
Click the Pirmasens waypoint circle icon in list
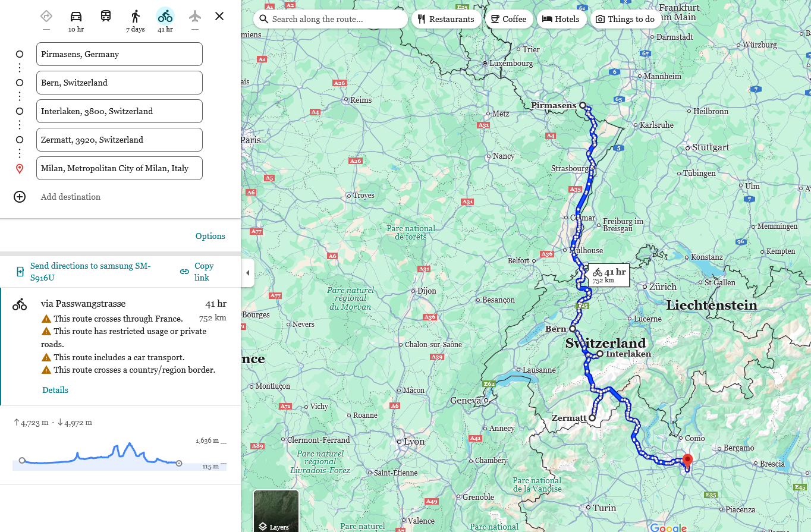click(20, 54)
